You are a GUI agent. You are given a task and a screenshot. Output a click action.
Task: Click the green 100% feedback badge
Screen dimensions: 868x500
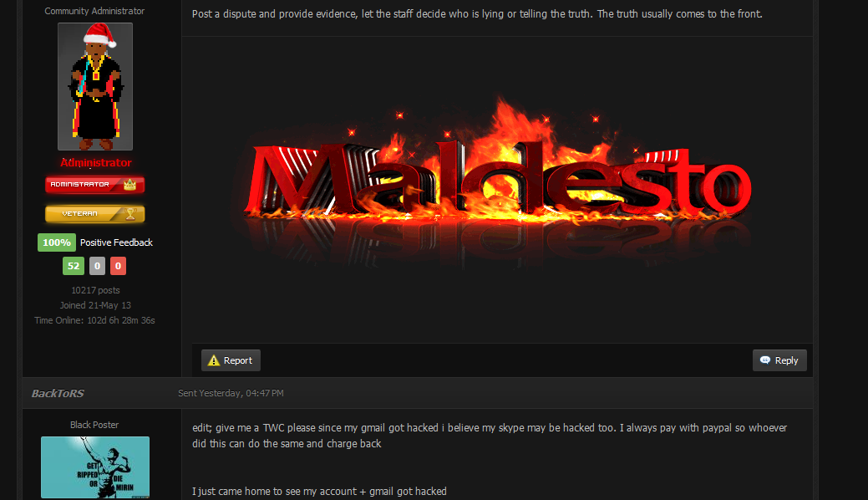57,242
